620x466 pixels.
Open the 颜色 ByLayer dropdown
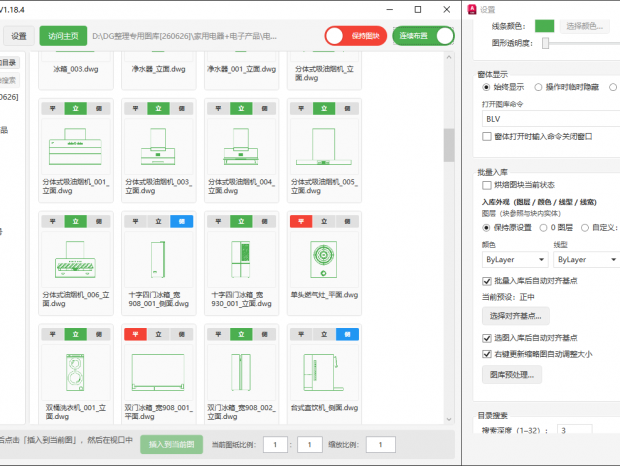coord(515,260)
